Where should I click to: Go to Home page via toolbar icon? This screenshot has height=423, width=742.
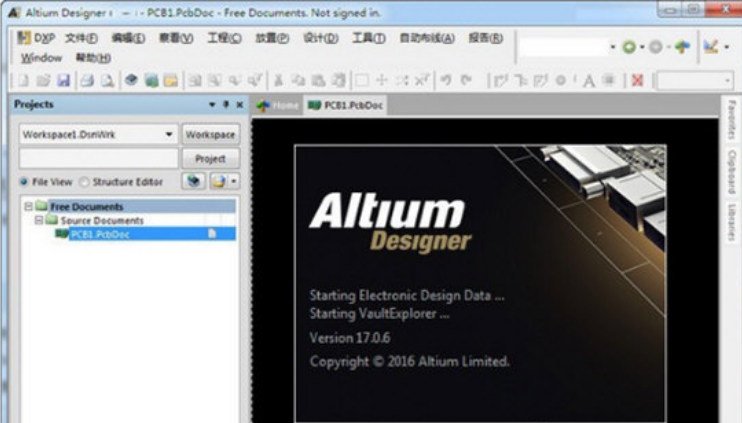pos(682,46)
